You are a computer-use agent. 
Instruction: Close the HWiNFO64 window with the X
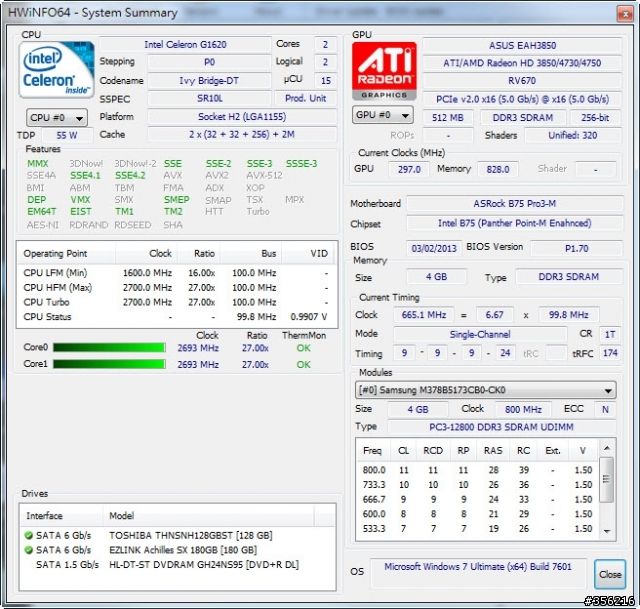(625, 14)
